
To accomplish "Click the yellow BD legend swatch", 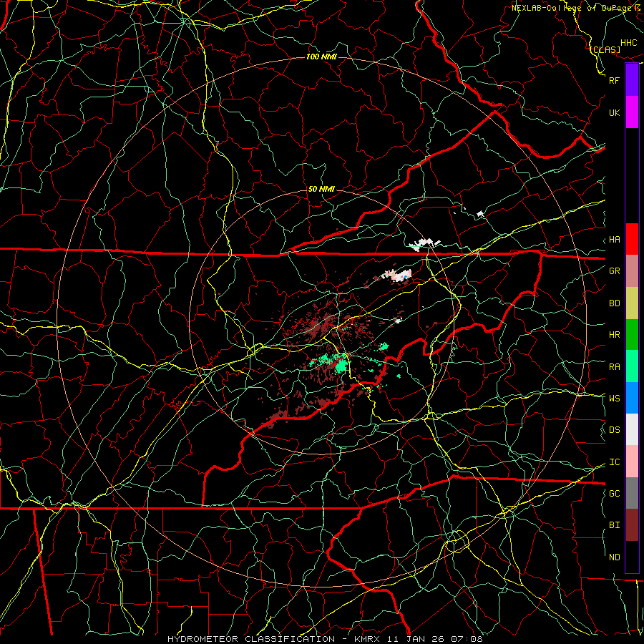I will click(632, 303).
